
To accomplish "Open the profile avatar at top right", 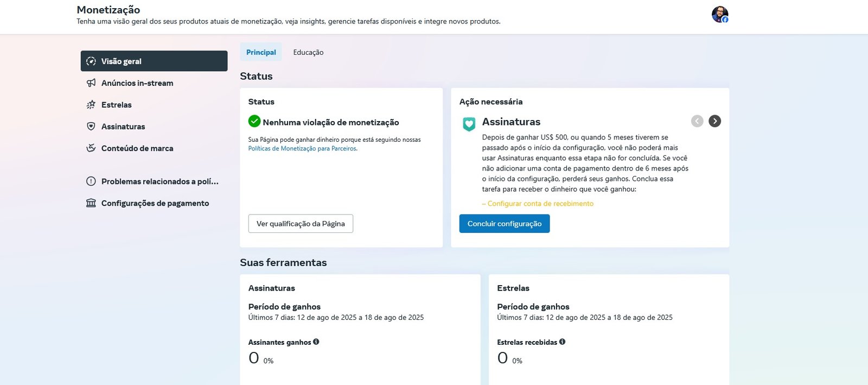I will (x=720, y=14).
